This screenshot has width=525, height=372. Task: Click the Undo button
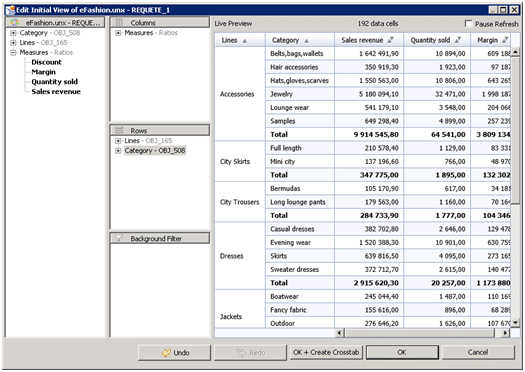pyautogui.click(x=174, y=353)
